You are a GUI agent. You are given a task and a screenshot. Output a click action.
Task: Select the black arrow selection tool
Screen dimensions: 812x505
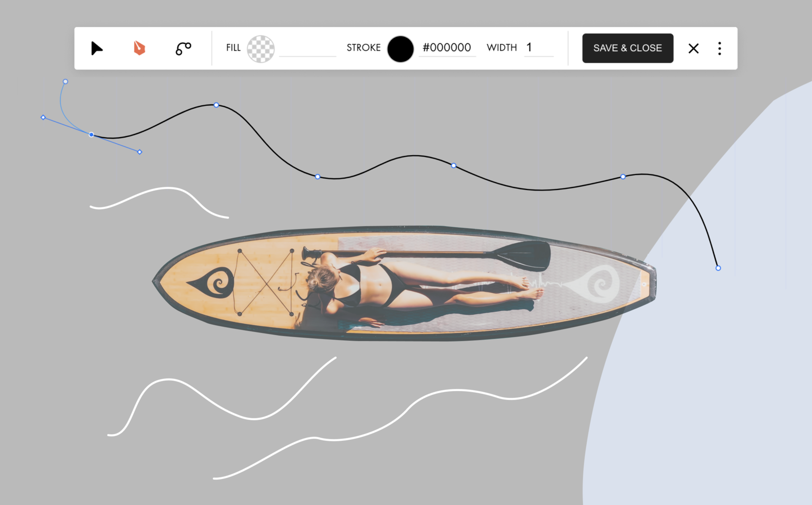pos(97,48)
